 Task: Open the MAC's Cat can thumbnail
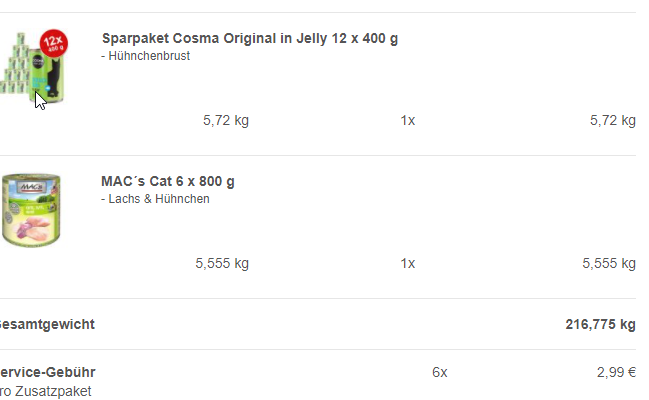point(31,210)
